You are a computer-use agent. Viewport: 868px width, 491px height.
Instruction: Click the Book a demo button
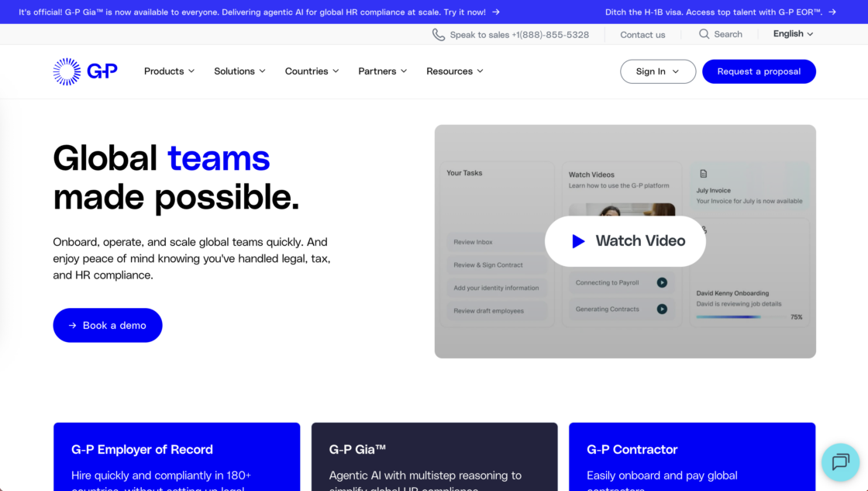pyautogui.click(x=107, y=325)
